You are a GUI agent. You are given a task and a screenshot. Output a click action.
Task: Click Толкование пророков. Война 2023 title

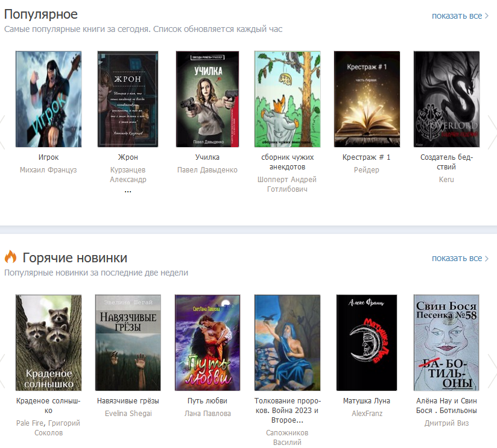pyautogui.click(x=287, y=410)
